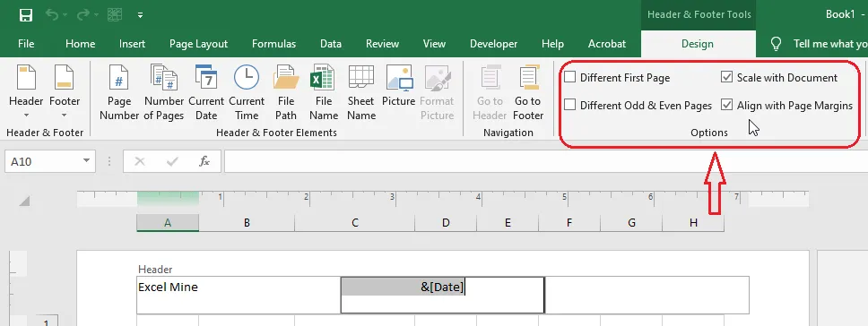Insert Picture into header
868x326 pixels.
tap(398, 87)
